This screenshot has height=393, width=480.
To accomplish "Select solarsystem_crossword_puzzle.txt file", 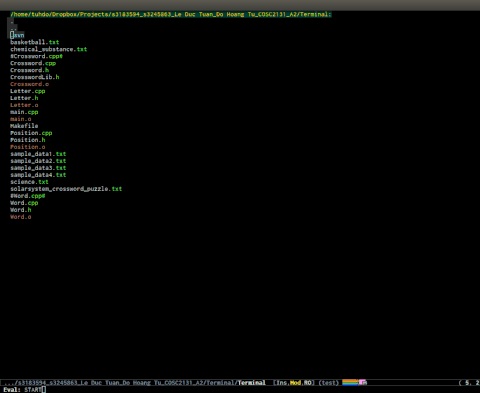I will tap(66, 189).
